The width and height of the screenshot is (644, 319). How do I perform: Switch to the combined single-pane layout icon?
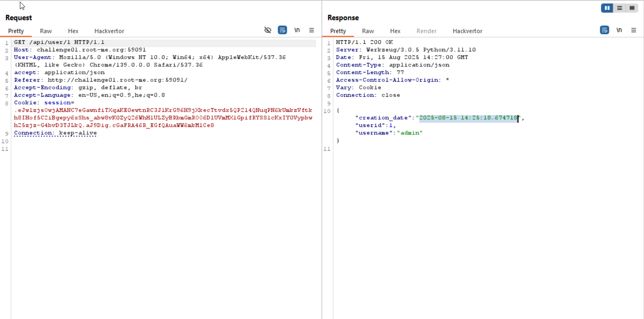pyautogui.click(x=632, y=8)
